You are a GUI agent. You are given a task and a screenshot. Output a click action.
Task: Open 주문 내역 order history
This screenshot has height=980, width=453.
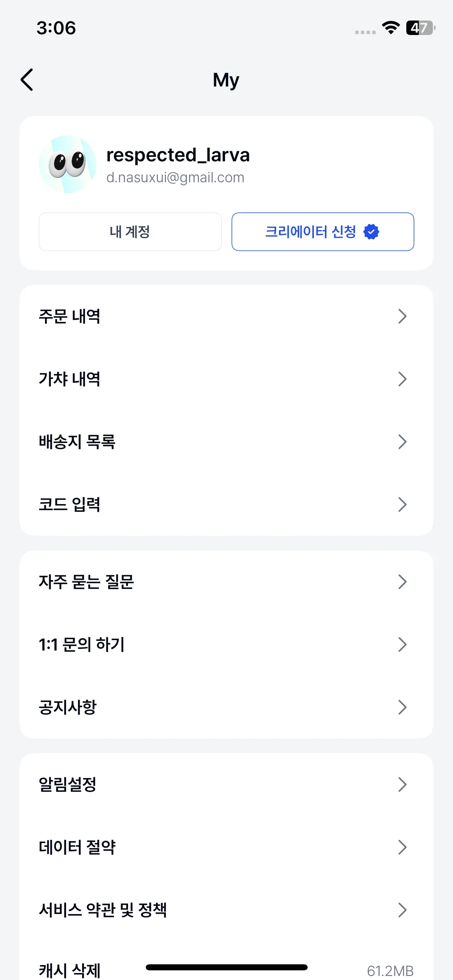(226, 316)
